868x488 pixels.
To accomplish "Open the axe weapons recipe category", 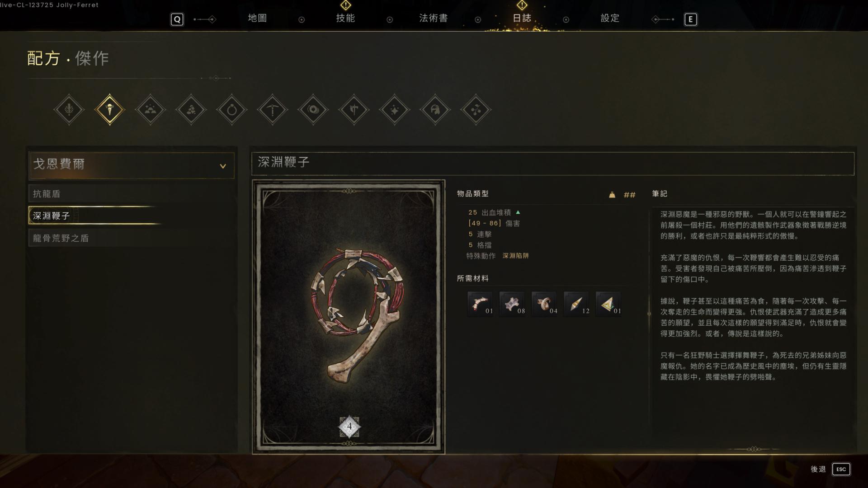I will (354, 110).
